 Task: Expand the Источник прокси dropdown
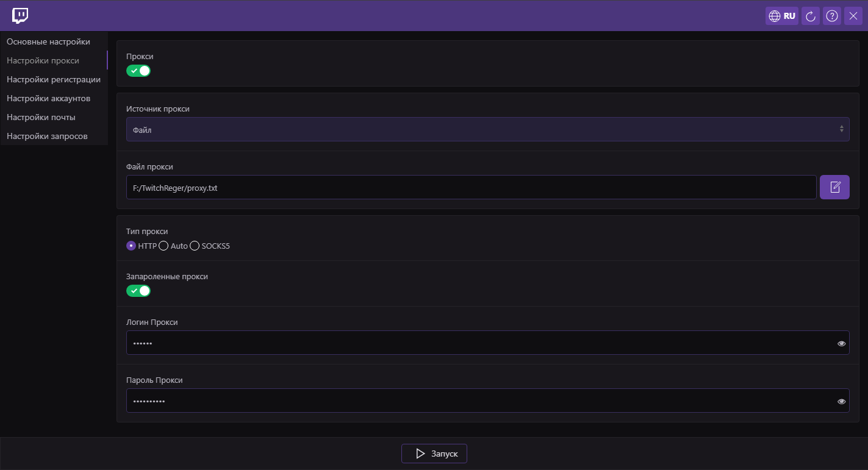(487, 129)
